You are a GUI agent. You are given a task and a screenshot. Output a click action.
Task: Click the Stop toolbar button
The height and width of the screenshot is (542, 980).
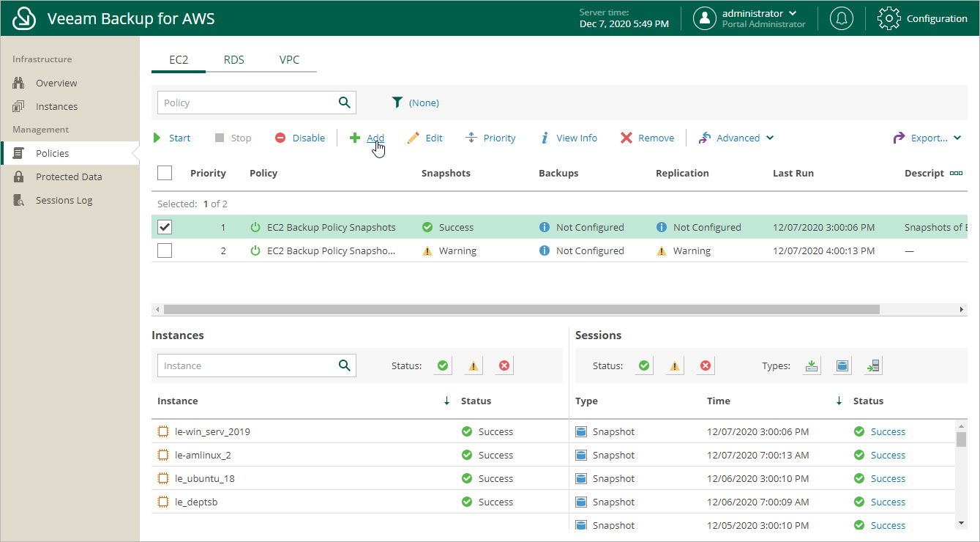[x=233, y=138]
